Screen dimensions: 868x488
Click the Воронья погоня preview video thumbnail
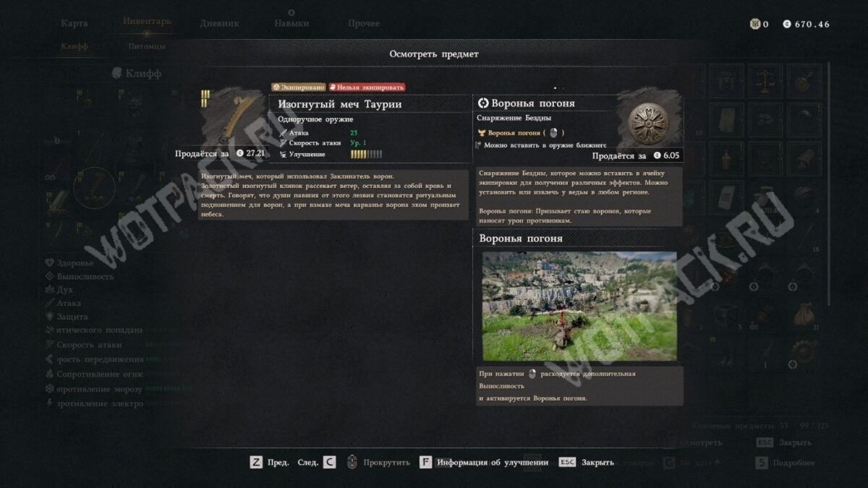tap(579, 306)
